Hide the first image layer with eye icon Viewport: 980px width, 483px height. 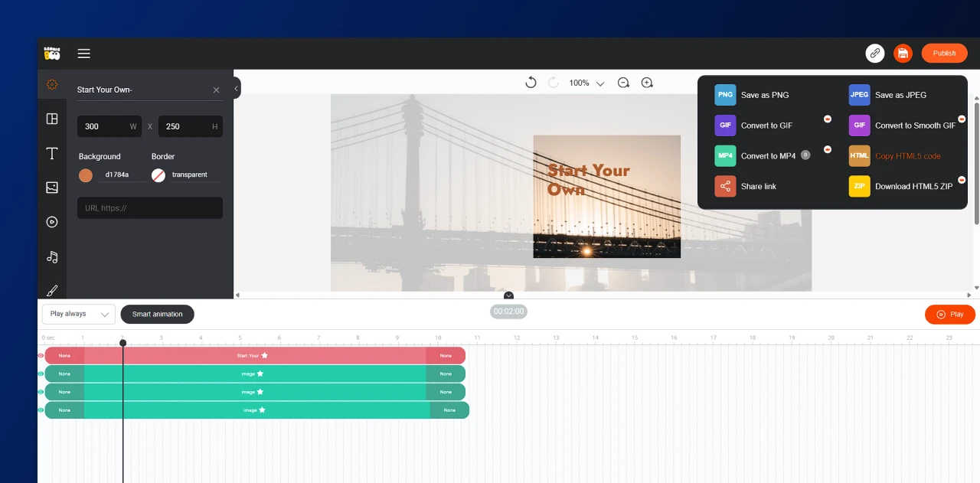pos(41,374)
